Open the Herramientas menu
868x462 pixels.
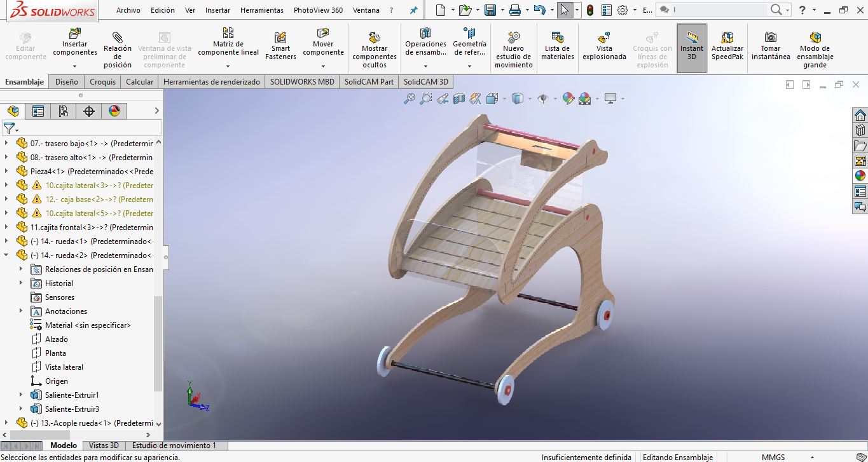(262, 10)
